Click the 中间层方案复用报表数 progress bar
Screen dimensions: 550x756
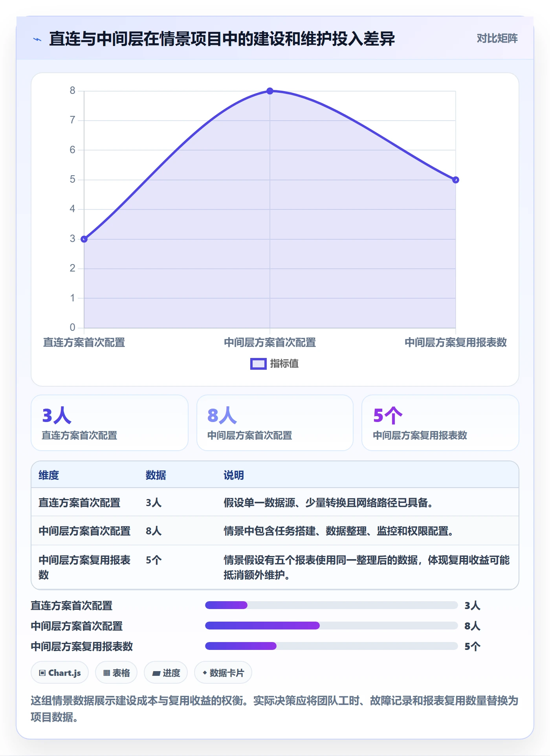point(331,646)
